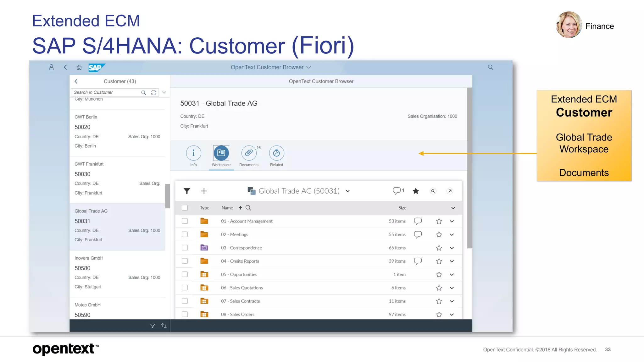
Task: Expand the OpenText Customer Browser title menu
Action: point(309,67)
